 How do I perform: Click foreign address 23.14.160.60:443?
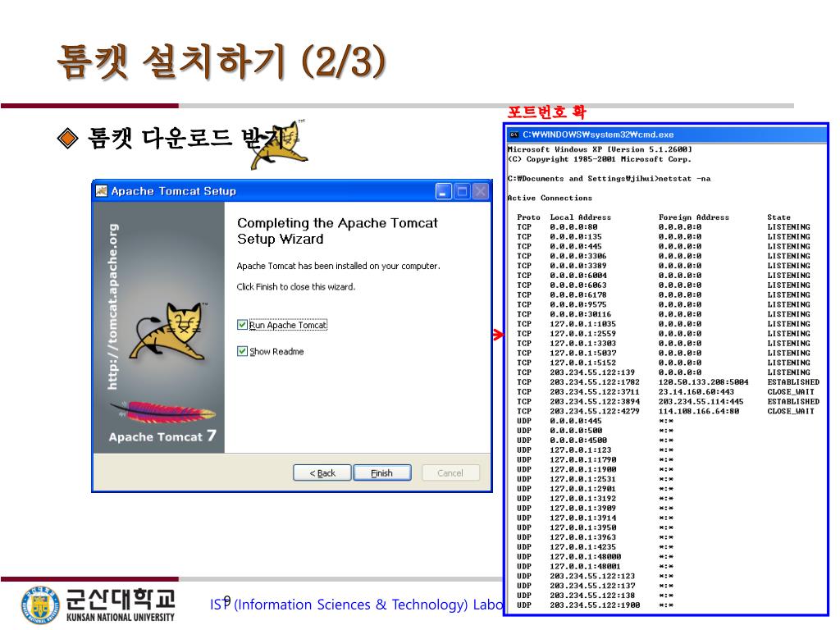click(696, 391)
